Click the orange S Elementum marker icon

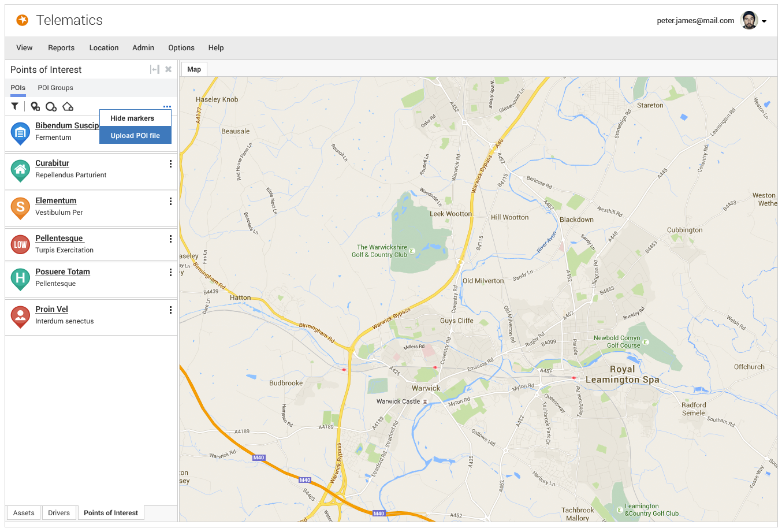click(x=20, y=209)
